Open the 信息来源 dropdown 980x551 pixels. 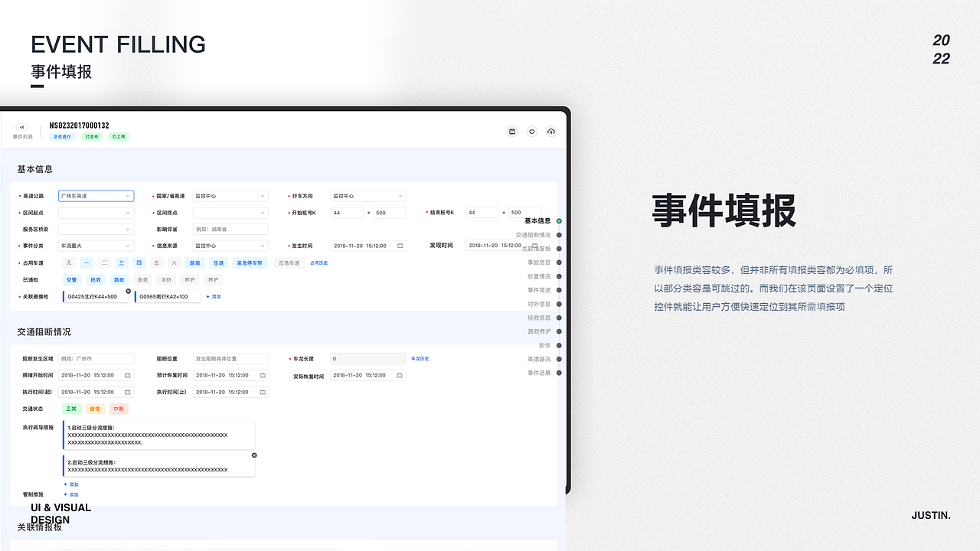pos(230,246)
